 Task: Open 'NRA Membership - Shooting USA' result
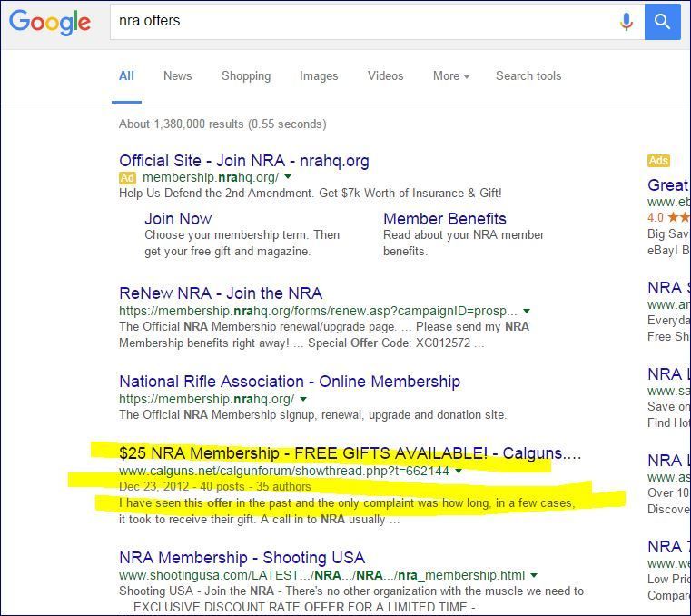pyautogui.click(x=242, y=558)
